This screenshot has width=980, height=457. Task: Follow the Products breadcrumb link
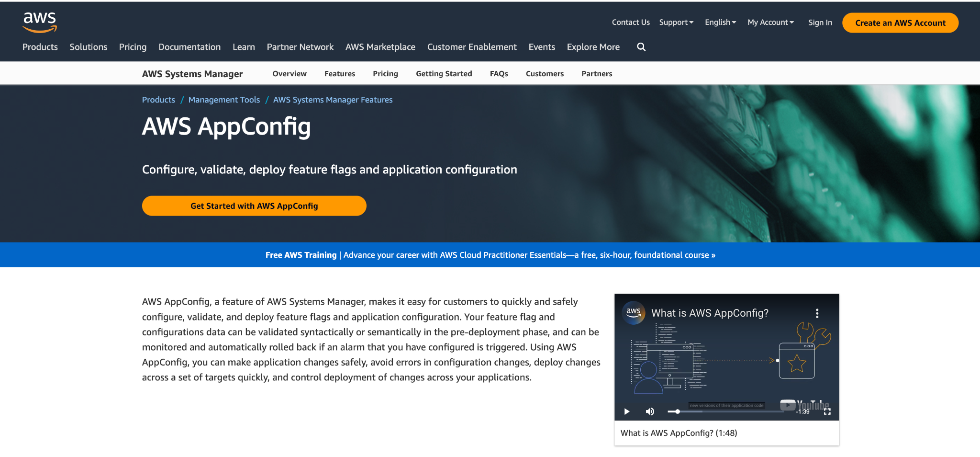tap(158, 100)
